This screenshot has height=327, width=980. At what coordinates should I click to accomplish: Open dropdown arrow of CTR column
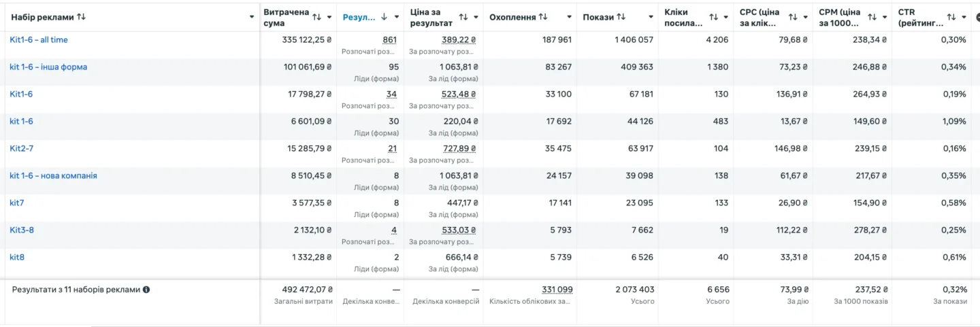pos(964,17)
